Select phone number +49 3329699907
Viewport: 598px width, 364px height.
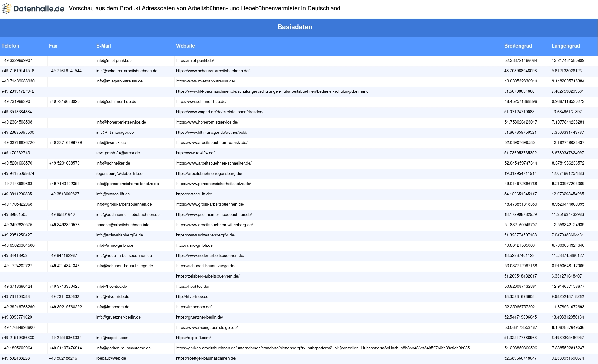click(17, 61)
